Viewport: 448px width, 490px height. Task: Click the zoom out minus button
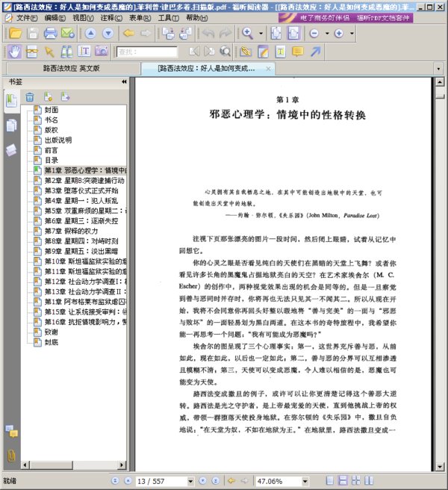pos(314,33)
